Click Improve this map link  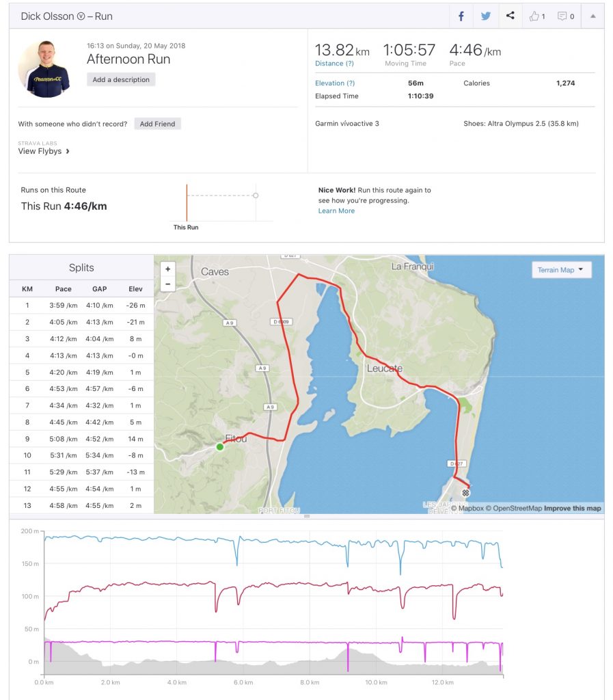[573, 508]
